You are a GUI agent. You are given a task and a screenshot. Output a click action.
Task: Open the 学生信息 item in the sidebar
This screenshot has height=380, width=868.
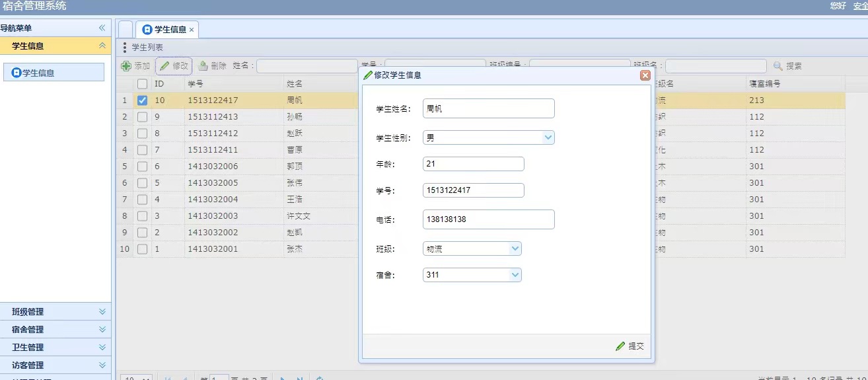[54, 73]
